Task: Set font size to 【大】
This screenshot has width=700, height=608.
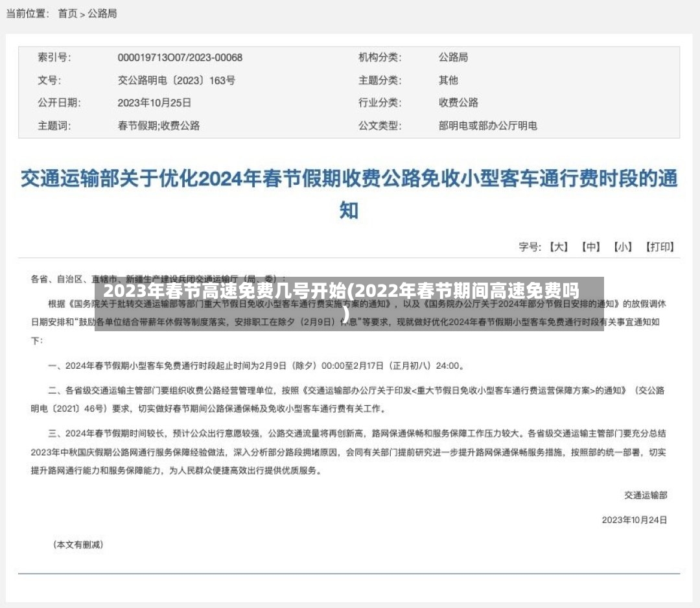Action: coord(558,247)
